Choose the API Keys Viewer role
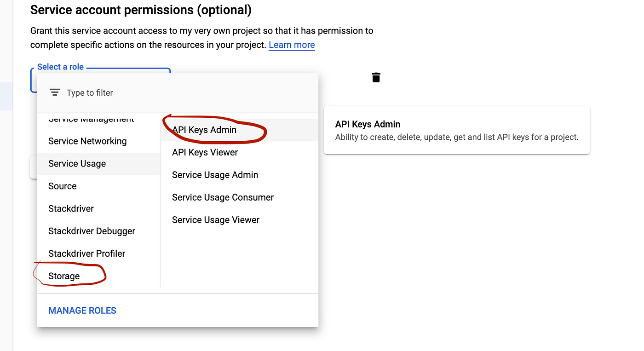Screen dimensions: 644x351 pos(205,152)
